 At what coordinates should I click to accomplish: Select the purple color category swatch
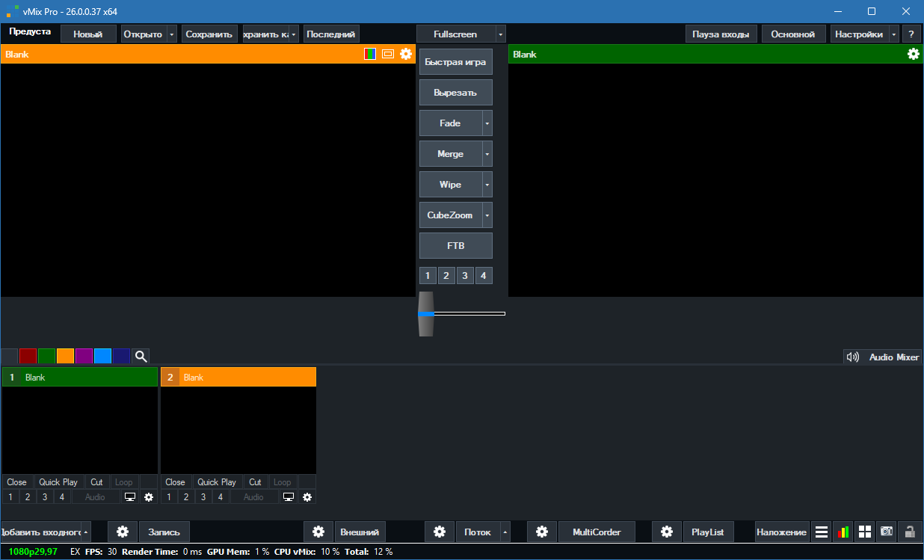click(84, 357)
